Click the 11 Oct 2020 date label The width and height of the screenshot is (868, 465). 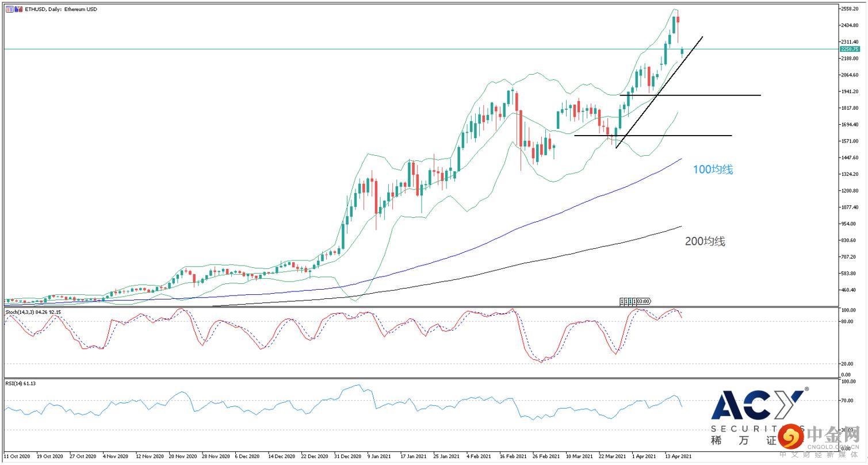(x=17, y=456)
